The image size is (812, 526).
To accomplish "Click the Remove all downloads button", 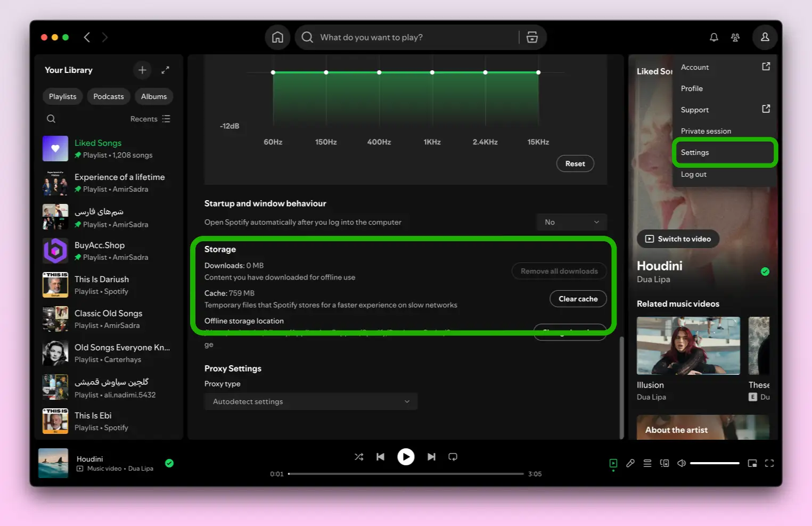I will [x=559, y=271].
